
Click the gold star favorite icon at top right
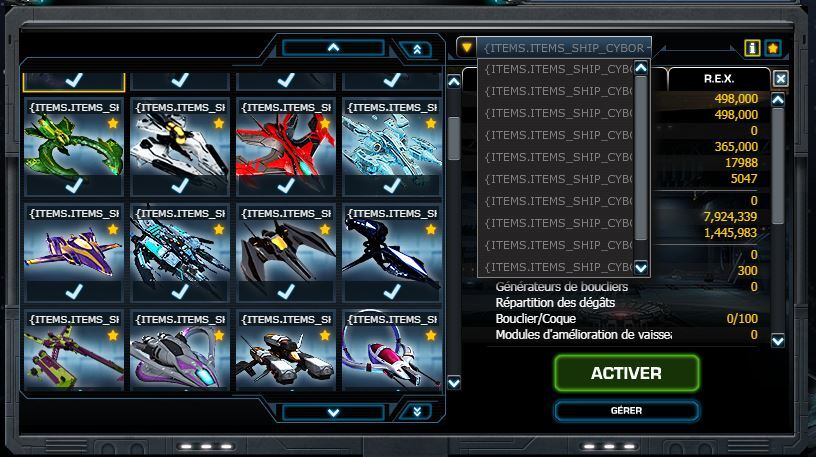(773, 48)
